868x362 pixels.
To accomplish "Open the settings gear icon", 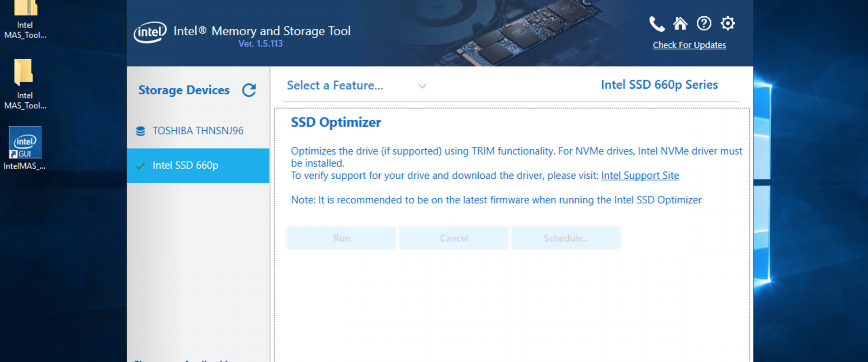I will 728,23.
